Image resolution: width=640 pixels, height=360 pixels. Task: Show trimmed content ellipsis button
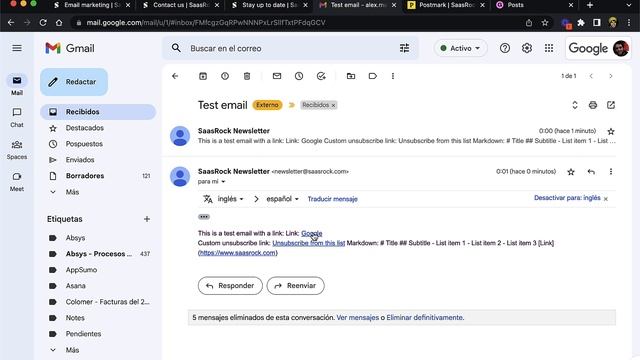(x=204, y=217)
